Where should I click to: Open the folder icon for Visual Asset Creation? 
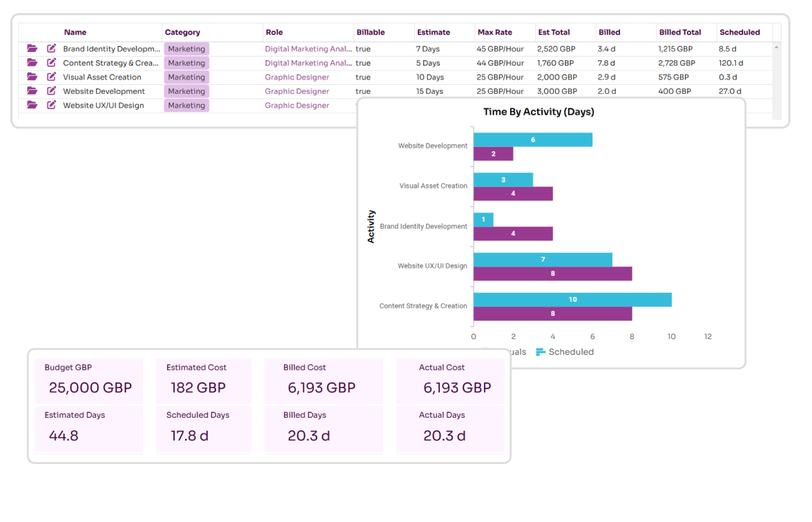click(x=32, y=77)
